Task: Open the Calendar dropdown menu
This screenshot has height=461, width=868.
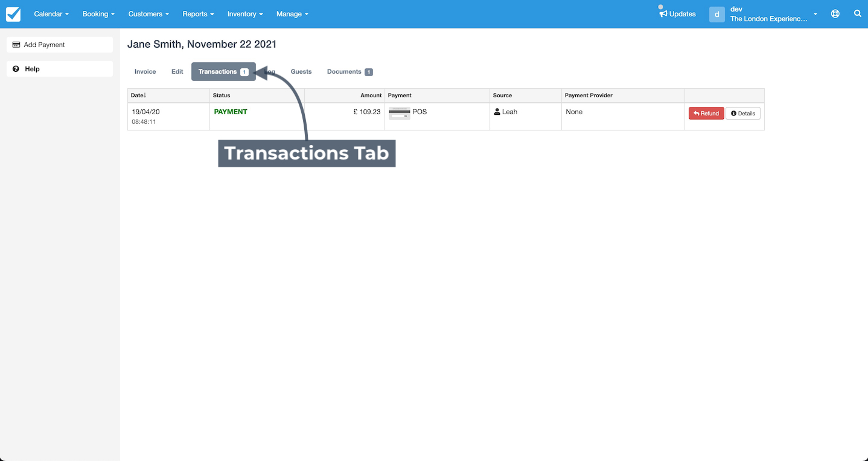Action: tap(51, 14)
